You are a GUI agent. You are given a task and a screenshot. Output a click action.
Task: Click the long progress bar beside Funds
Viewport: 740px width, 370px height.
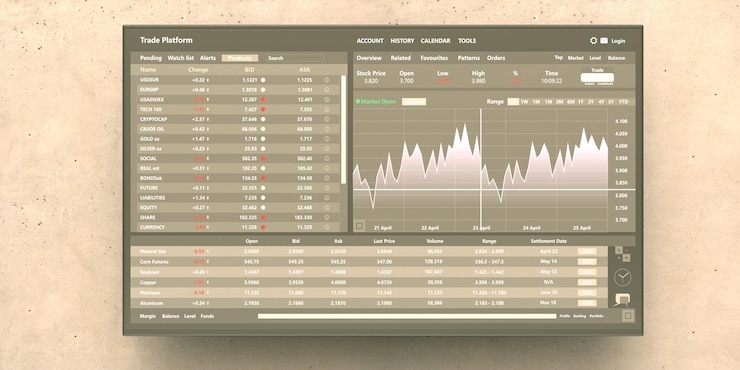pyautogui.click(x=407, y=316)
